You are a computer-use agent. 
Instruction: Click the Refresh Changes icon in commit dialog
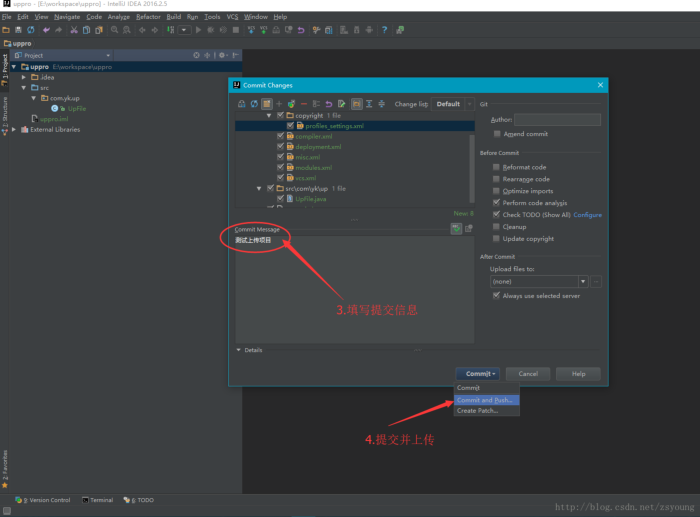(254, 104)
